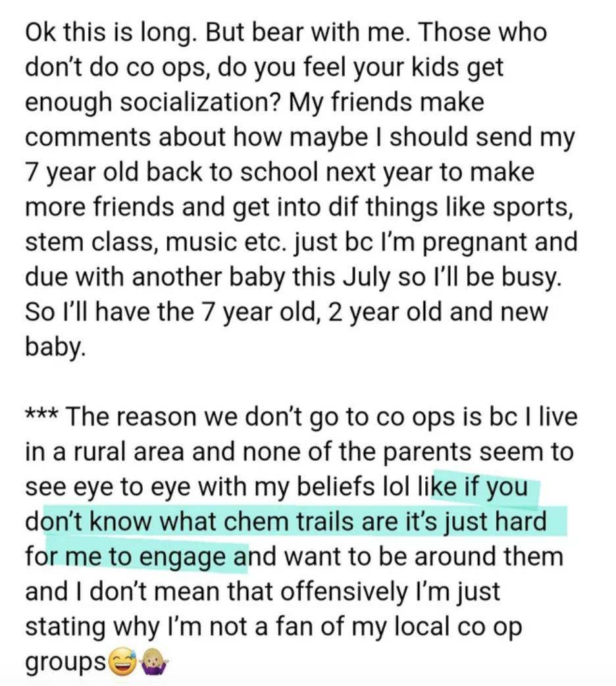
Task: Click the words 'rural area'
Action: 130,452
